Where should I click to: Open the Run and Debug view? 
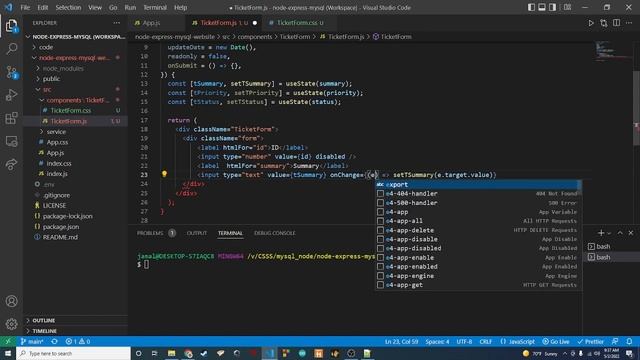[11, 95]
